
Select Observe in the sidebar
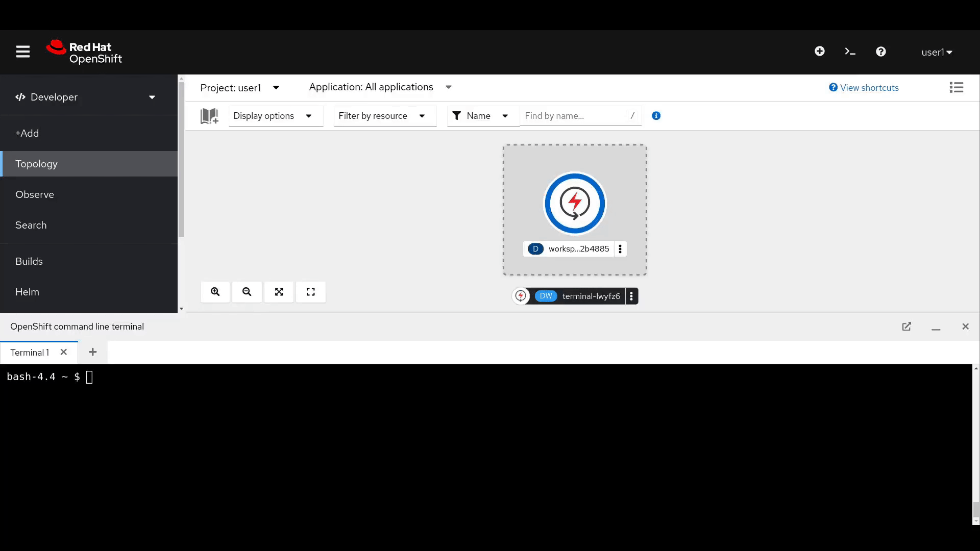(35, 194)
